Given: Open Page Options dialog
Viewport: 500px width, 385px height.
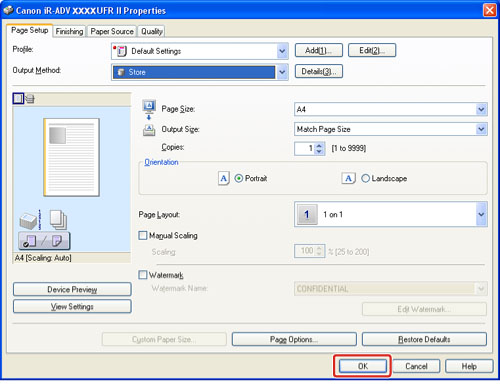Looking at the screenshot, I should (294, 339).
